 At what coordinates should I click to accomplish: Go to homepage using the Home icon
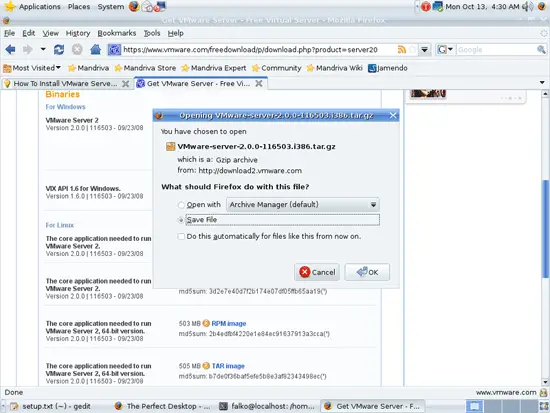tap(95, 50)
